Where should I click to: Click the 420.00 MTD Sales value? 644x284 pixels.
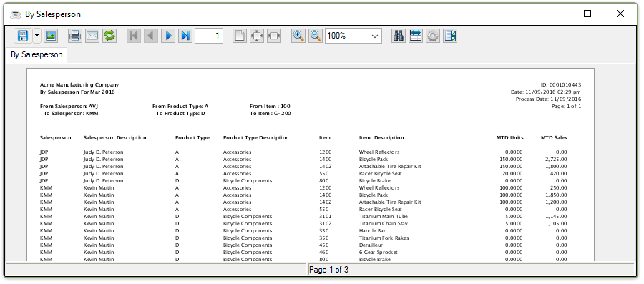tap(559, 174)
